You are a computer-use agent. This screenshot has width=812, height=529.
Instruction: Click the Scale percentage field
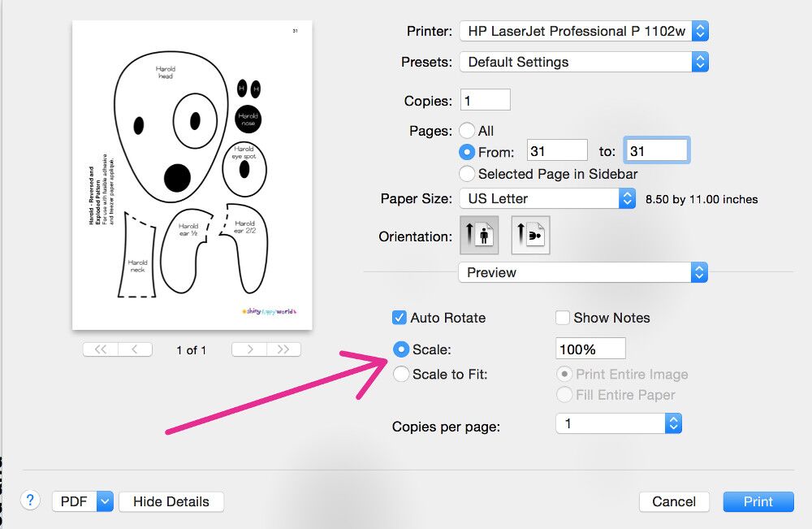click(x=590, y=349)
